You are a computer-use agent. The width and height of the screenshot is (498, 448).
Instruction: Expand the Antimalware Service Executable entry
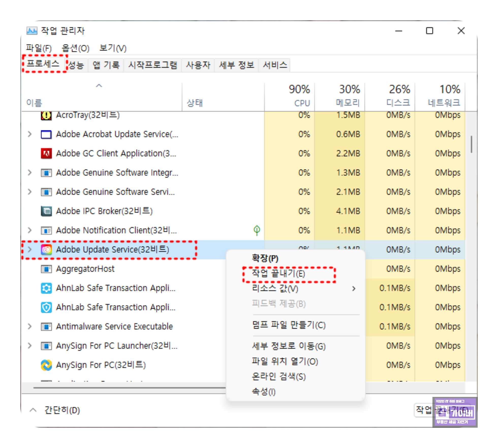tap(30, 326)
